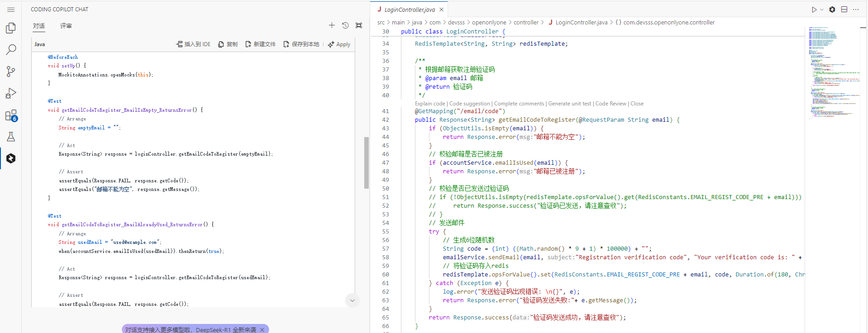This screenshot has width=868, height=333.
Task: Save code to local (保存到本地)
Action: (301, 44)
